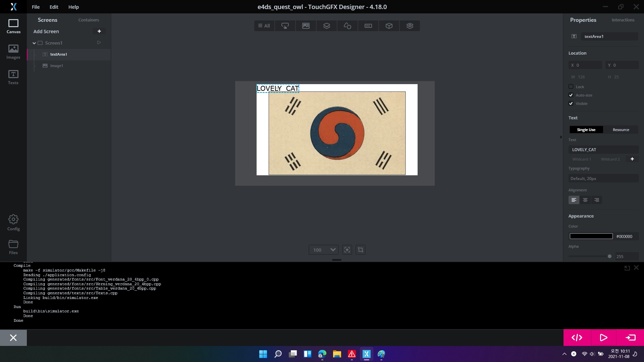
Task: Open taskbar Search magnifier
Action: 278,354
